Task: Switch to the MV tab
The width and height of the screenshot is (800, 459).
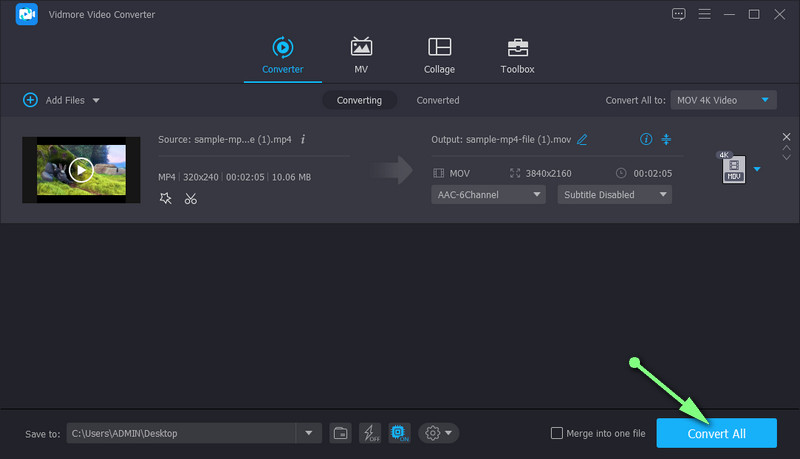Action: tap(361, 56)
